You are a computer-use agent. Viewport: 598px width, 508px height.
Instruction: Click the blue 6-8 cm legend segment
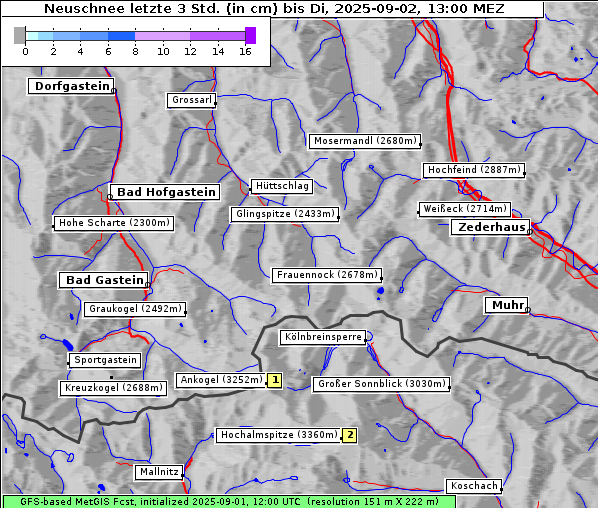point(122,36)
